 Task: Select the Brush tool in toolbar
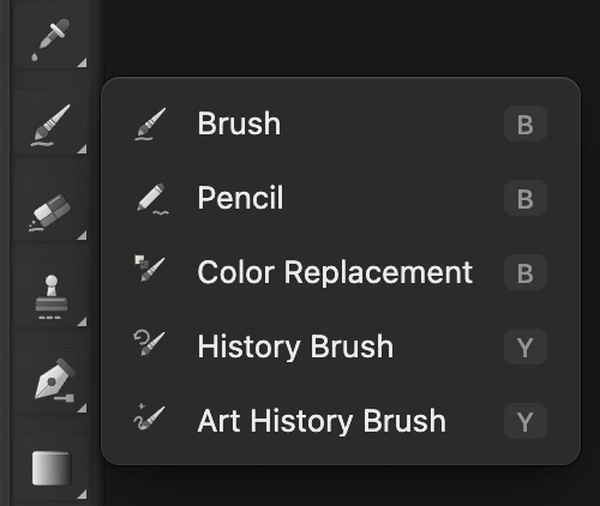[x=51, y=125]
